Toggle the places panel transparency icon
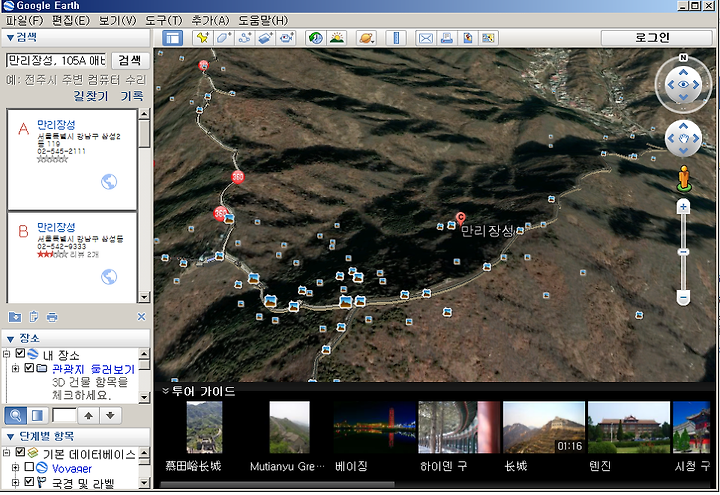This screenshot has width=720, height=495. [x=37, y=416]
